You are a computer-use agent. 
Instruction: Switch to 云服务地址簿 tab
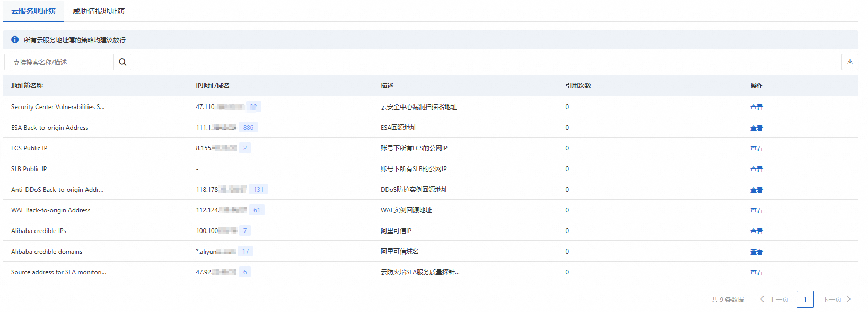[33, 11]
